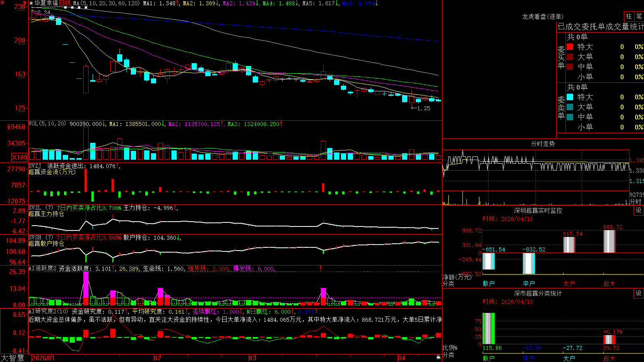Select the SVZL (7) indicator name
The width and height of the screenshot is (644, 362).
(x=41, y=208)
